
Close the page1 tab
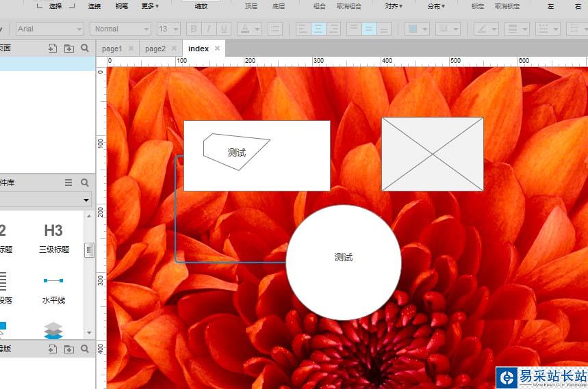point(131,49)
